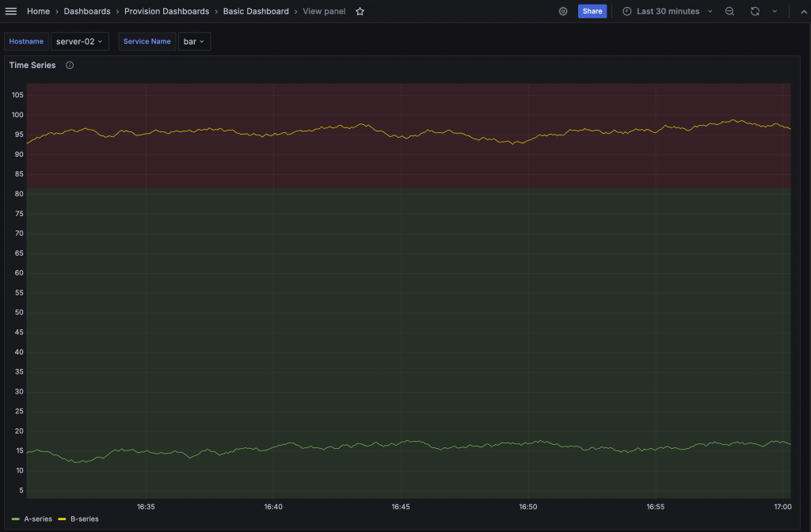The height and width of the screenshot is (532, 811).
Task: Open the Service Name bar dropdown
Action: click(x=194, y=41)
